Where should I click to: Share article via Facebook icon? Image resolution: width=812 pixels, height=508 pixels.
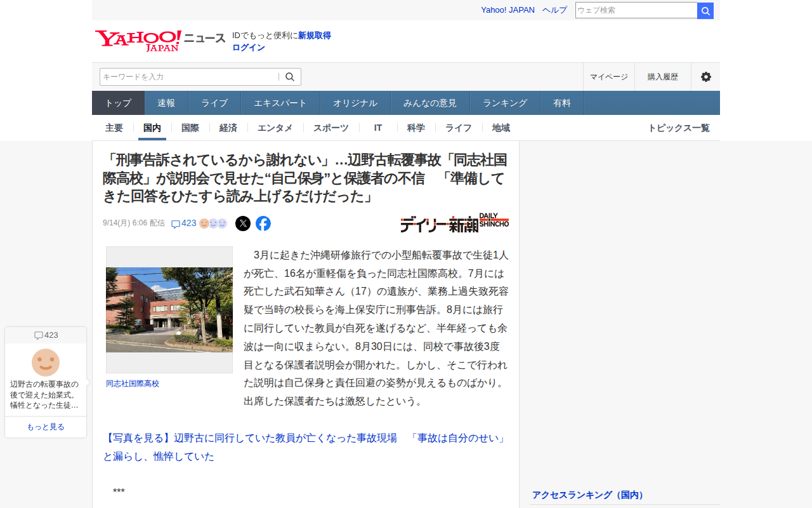tap(263, 224)
